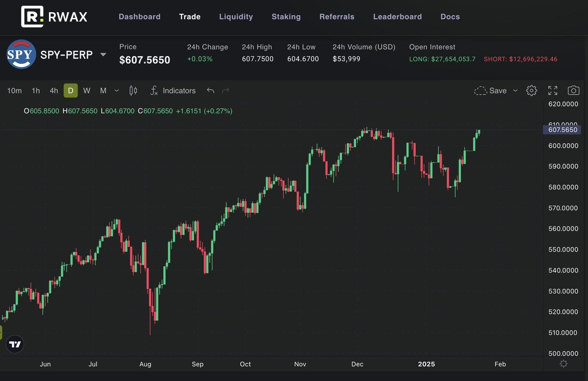The width and height of the screenshot is (588, 381).
Task: Expand the extra timeframes chevron
Action: point(117,91)
